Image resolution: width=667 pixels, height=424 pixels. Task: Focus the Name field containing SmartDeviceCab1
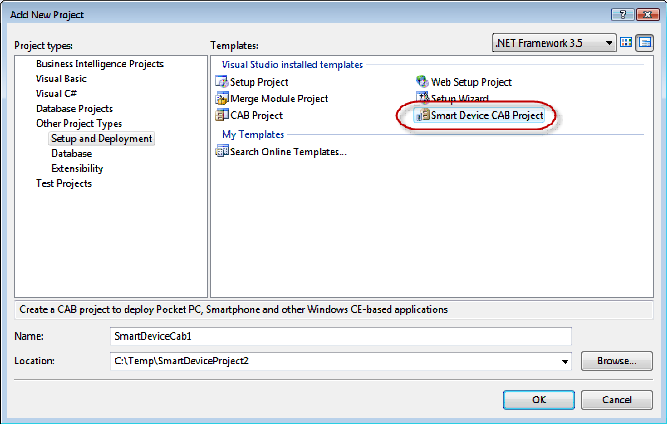[x=341, y=336]
